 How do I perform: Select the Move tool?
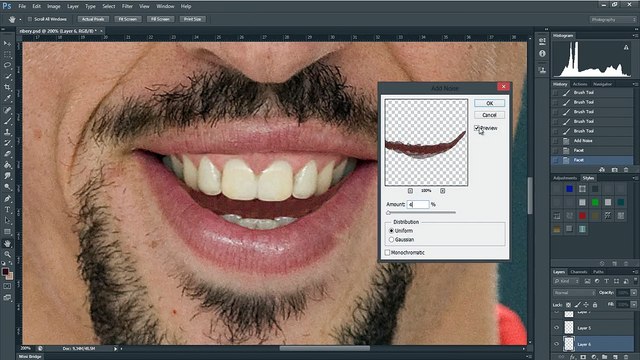[x=7, y=43]
